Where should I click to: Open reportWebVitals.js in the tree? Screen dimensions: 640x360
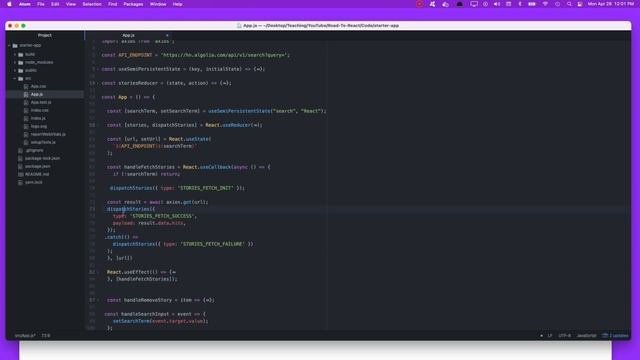pyautogui.click(x=48, y=134)
